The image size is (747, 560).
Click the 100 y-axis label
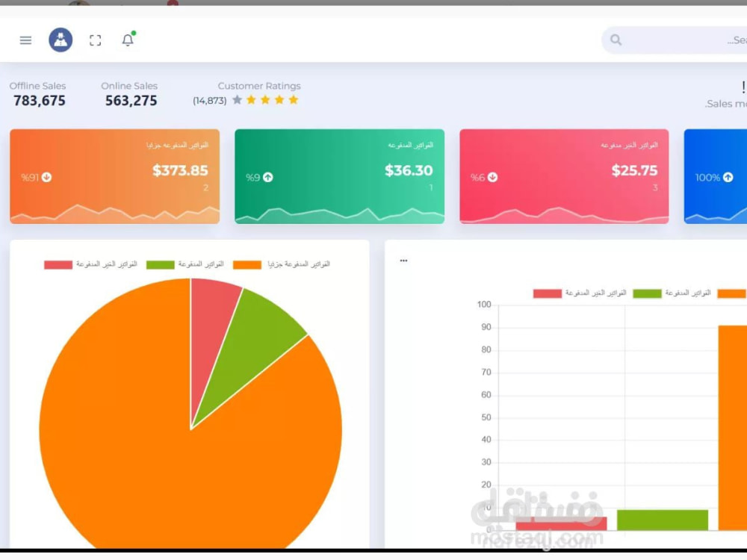tap(484, 305)
